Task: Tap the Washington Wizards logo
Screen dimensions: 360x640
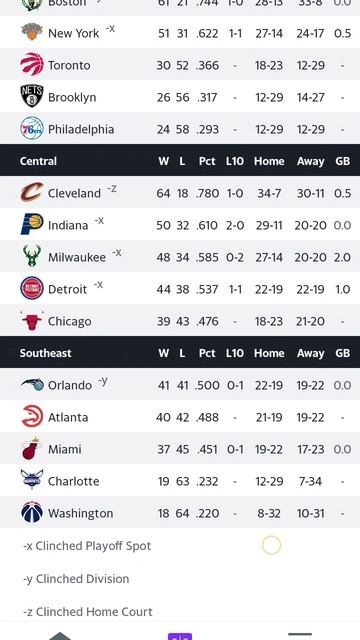Action: pyautogui.click(x=32, y=513)
